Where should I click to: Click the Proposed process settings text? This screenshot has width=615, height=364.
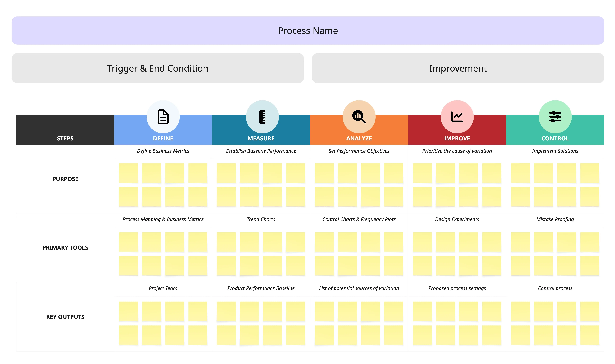coord(457,288)
